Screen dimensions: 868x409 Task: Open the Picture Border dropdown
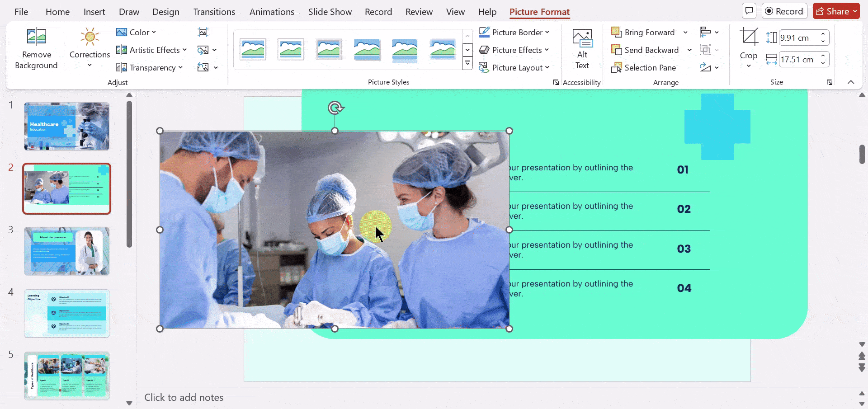(x=514, y=33)
